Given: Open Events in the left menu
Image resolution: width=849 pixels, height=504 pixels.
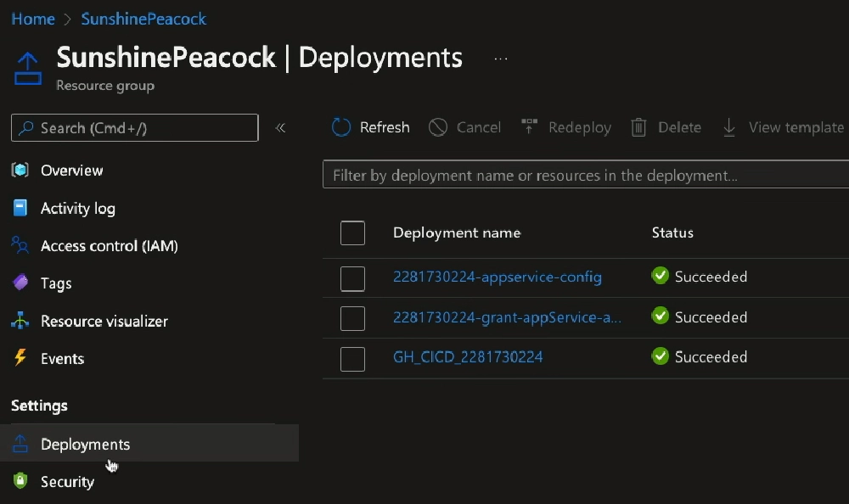Looking at the screenshot, I should point(62,358).
